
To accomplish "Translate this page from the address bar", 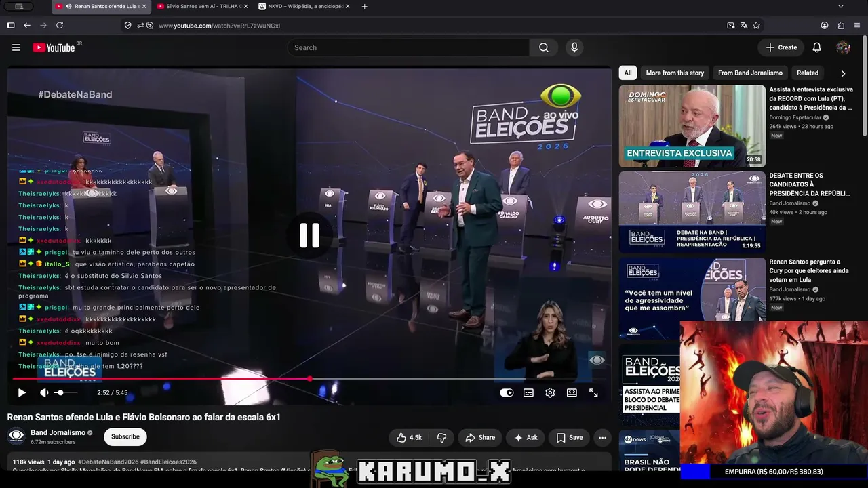I will [x=744, y=25].
